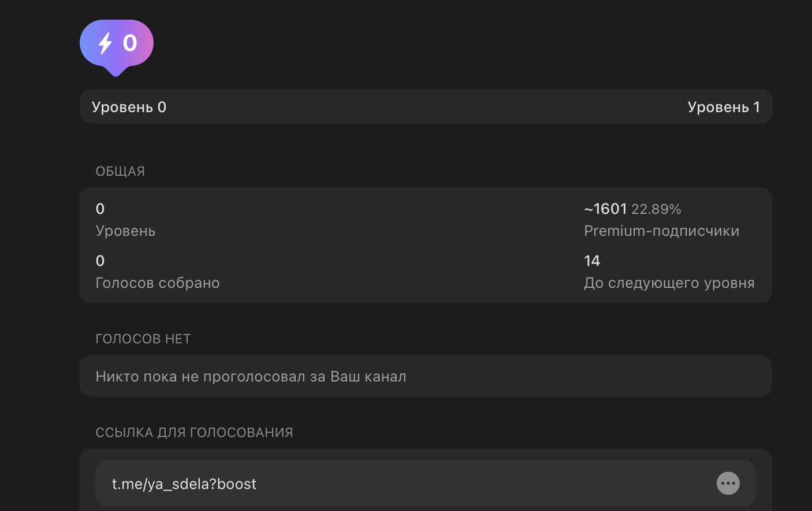This screenshot has width=812, height=511.
Task: Click the value above "Голосов собрано"
Action: point(100,261)
